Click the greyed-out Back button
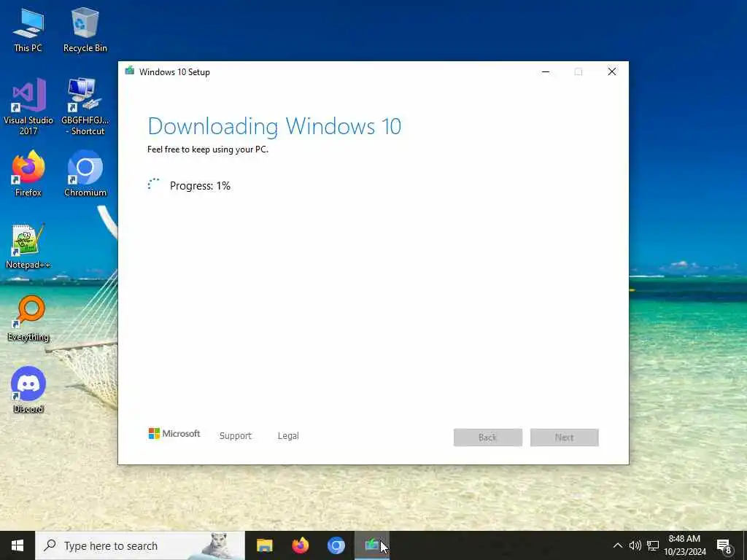This screenshot has width=747, height=560. [x=488, y=437]
